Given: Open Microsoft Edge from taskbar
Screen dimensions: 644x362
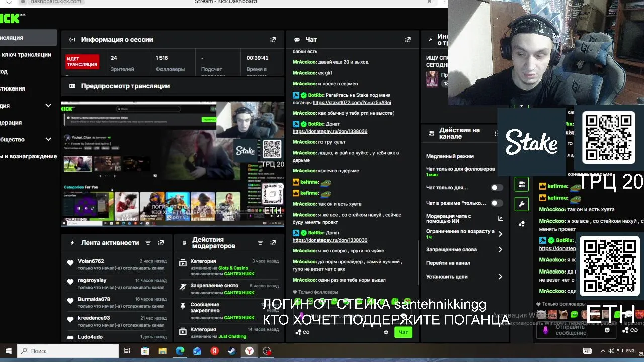Looking at the screenshot, I should [180, 351].
